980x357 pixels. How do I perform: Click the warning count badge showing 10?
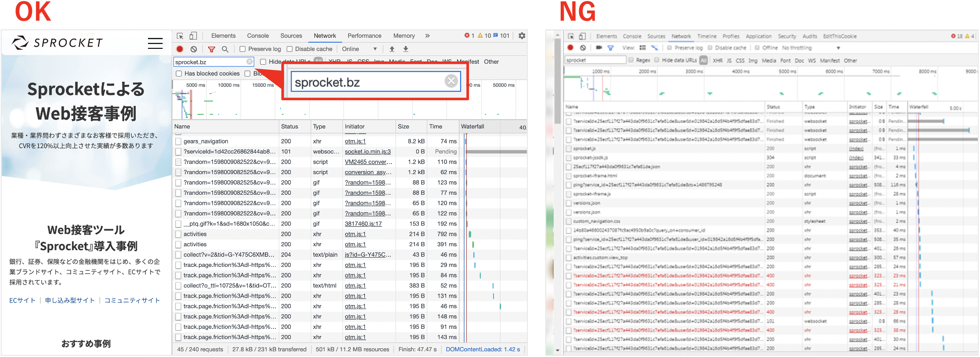484,36
